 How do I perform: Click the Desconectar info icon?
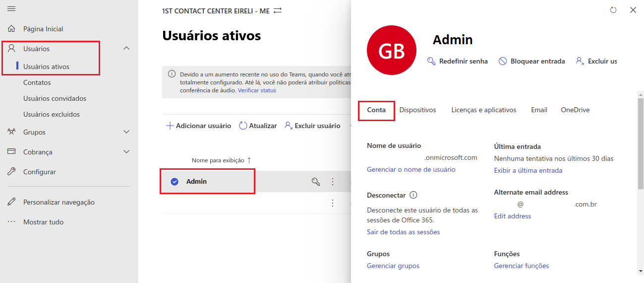(x=413, y=195)
